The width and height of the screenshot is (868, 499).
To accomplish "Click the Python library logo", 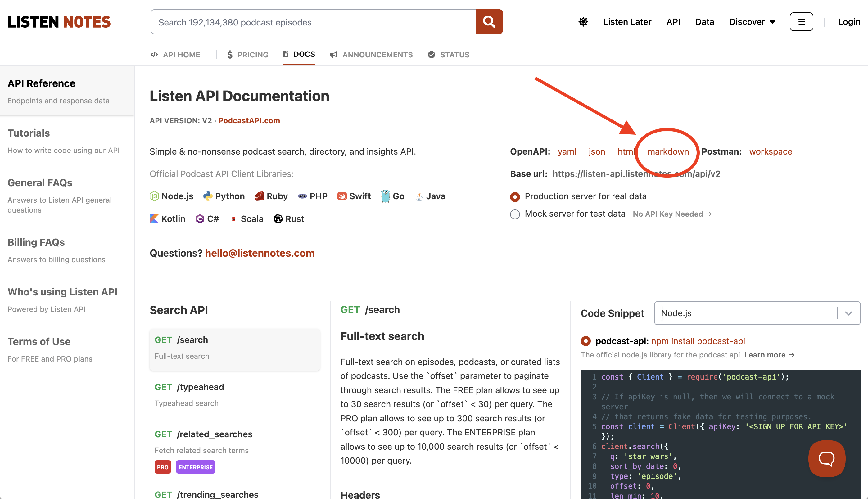I will pos(208,196).
